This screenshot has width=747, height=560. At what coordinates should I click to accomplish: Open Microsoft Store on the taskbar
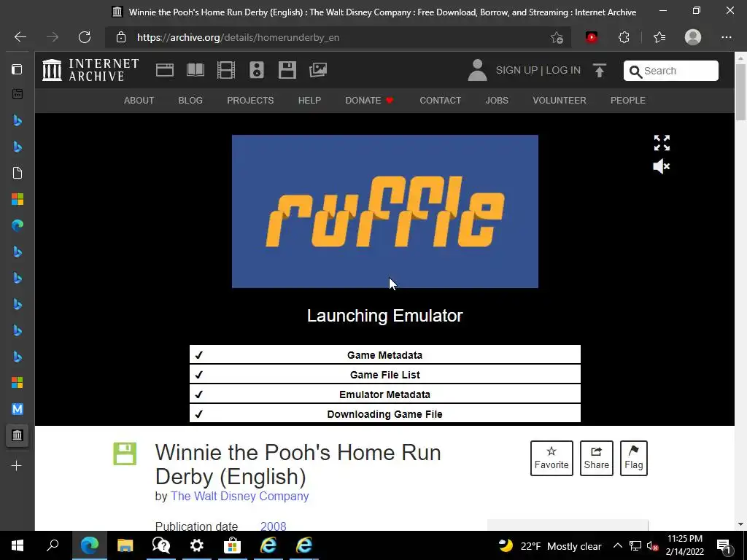(x=233, y=545)
